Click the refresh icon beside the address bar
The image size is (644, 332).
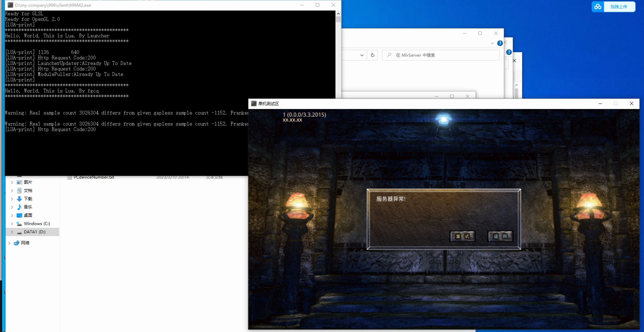click(x=372, y=55)
